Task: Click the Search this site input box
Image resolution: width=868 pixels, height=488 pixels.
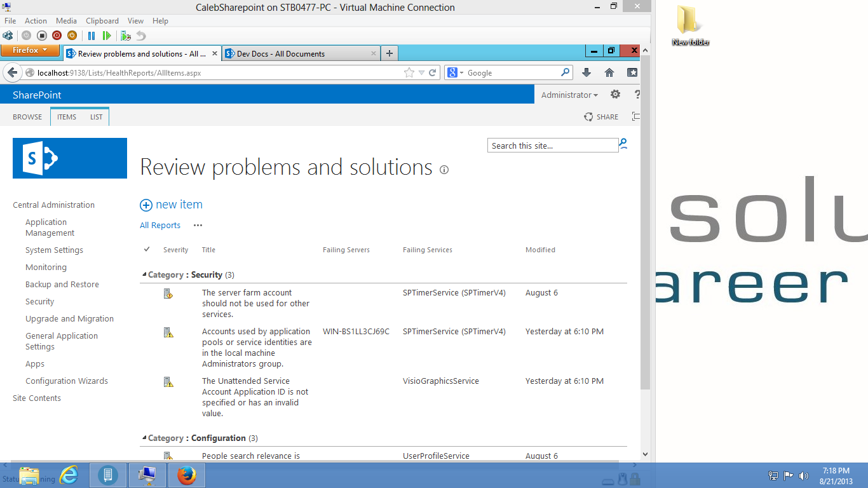Action: 553,146
